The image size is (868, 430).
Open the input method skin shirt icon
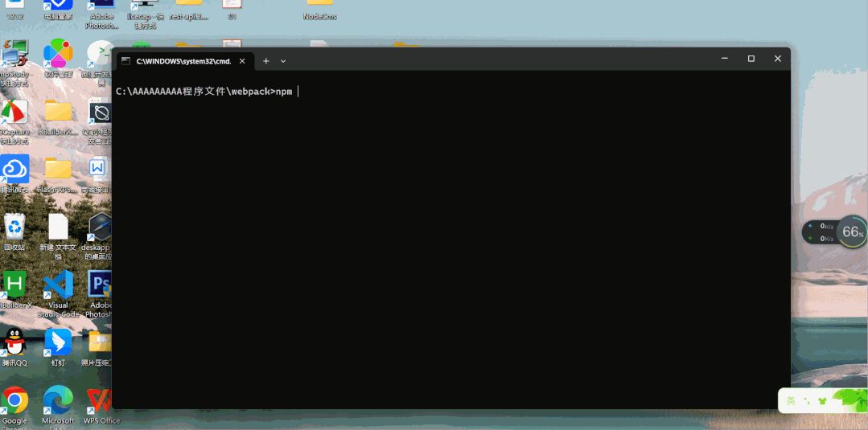coord(822,400)
